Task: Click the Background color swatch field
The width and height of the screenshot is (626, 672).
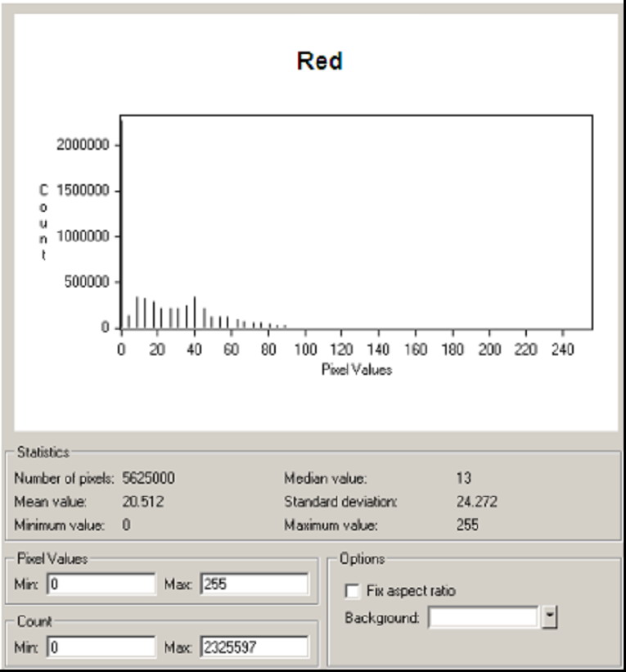Action: (484, 617)
